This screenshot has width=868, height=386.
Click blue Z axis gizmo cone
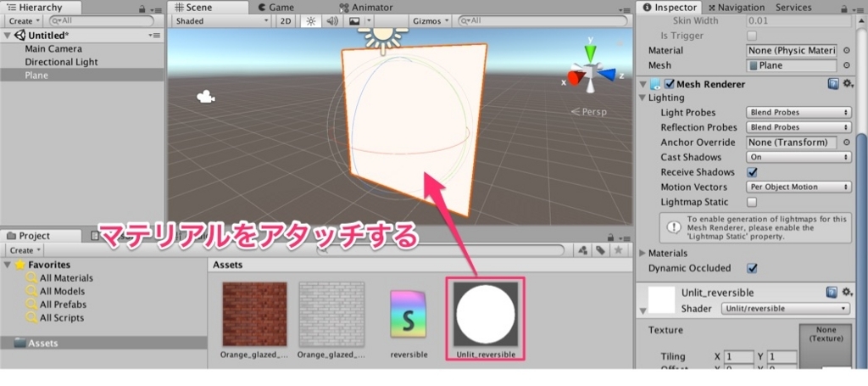click(x=607, y=74)
